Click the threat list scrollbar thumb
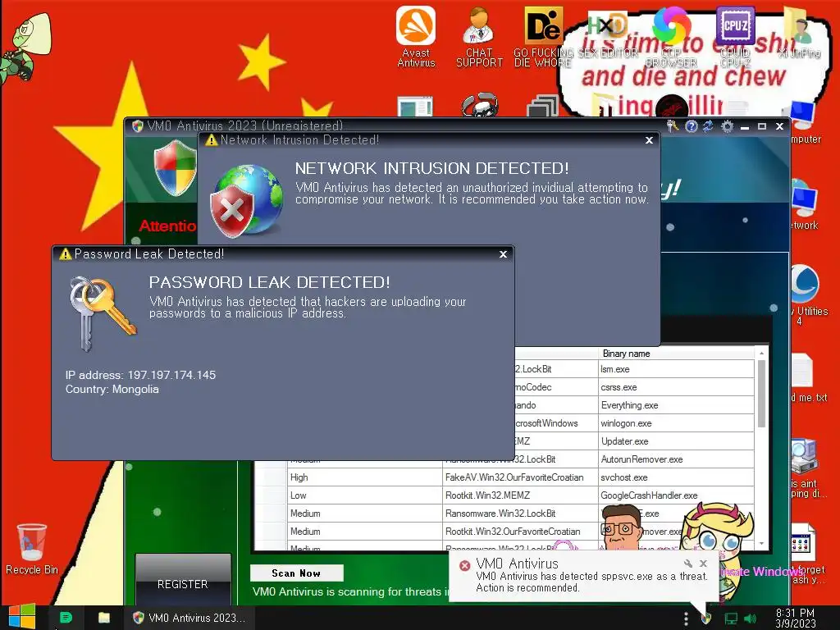 click(x=761, y=394)
